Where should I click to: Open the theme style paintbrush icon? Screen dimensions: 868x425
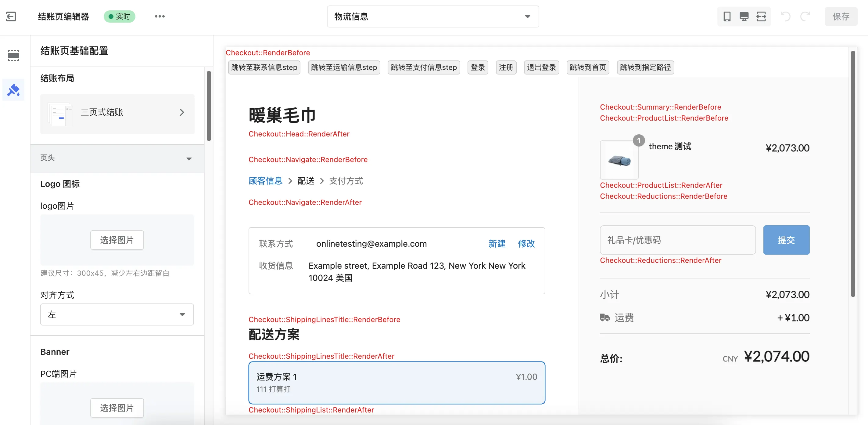pyautogui.click(x=13, y=90)
